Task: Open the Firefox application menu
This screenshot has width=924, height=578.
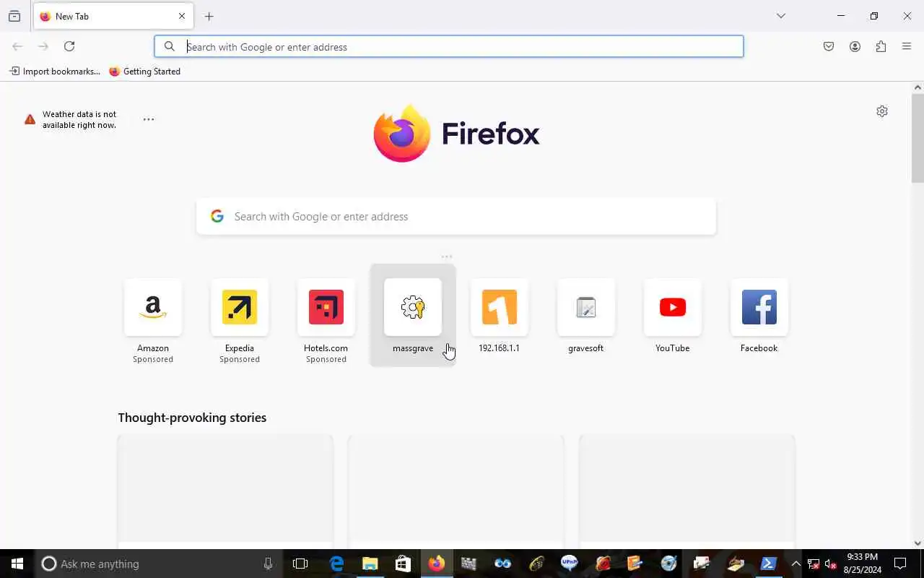Action: pos(907,46)
